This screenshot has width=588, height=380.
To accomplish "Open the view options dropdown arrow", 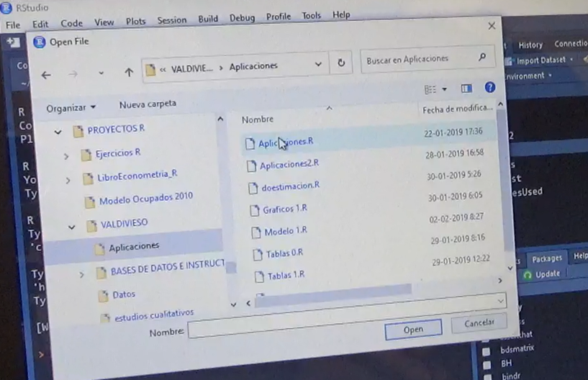I will click(444, 89).
